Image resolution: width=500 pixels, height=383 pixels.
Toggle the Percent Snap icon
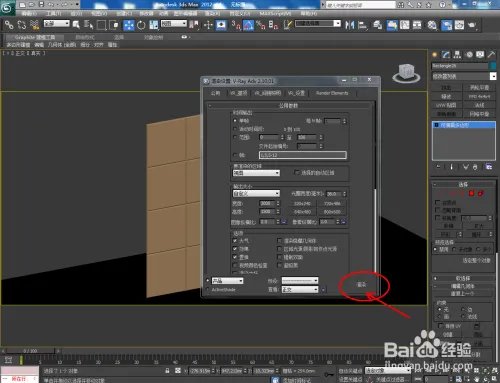pos(261,25)
